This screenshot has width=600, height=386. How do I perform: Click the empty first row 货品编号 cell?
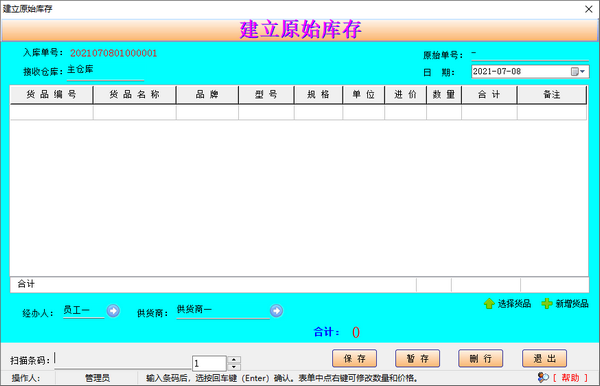[x=51, y=112]
